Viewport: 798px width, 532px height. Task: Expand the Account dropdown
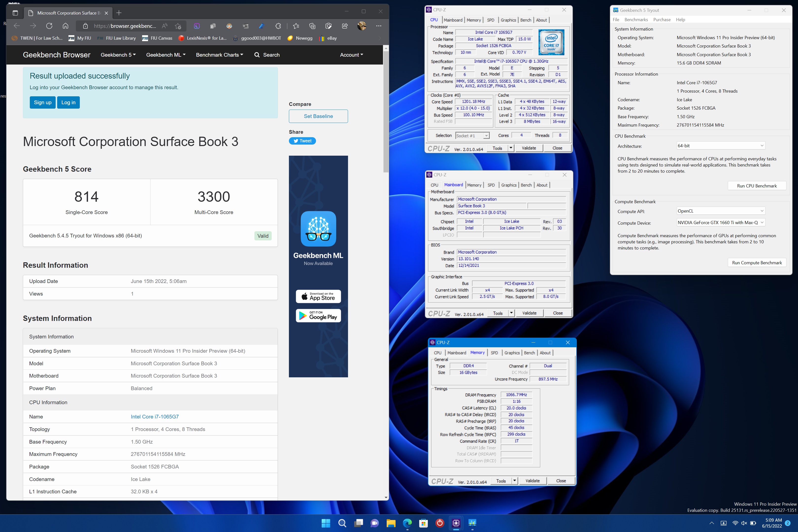point(351,55)
